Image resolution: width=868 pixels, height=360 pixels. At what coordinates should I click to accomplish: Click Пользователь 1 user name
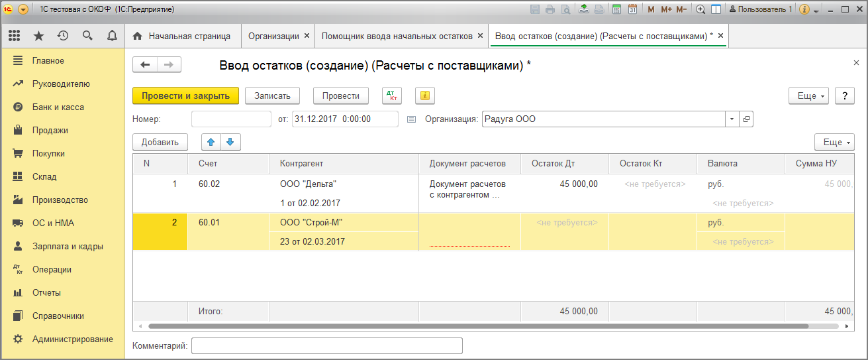(x=761, y=9)
